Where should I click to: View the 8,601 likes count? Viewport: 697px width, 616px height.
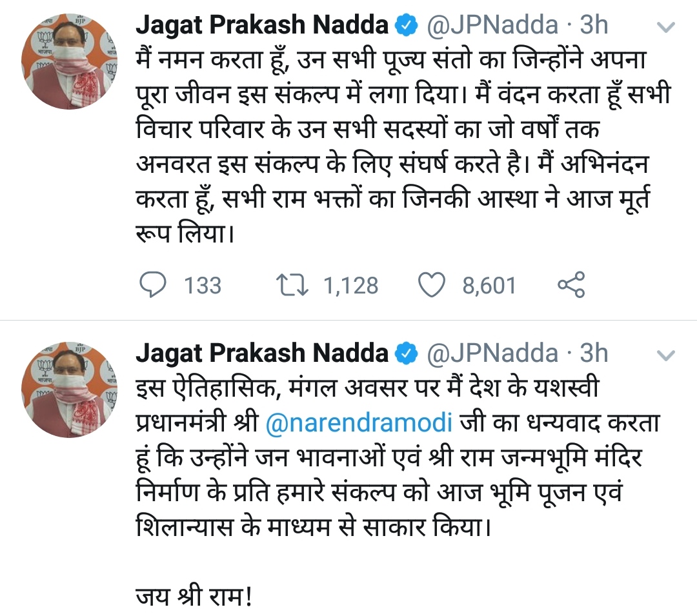click(x=489, y=286)
